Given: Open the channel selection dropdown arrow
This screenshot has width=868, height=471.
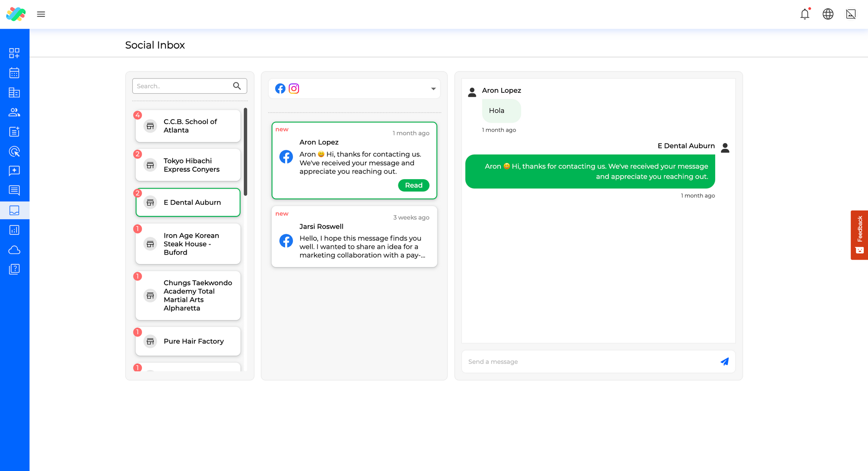Looking at the screenshot, I should 433,88.
